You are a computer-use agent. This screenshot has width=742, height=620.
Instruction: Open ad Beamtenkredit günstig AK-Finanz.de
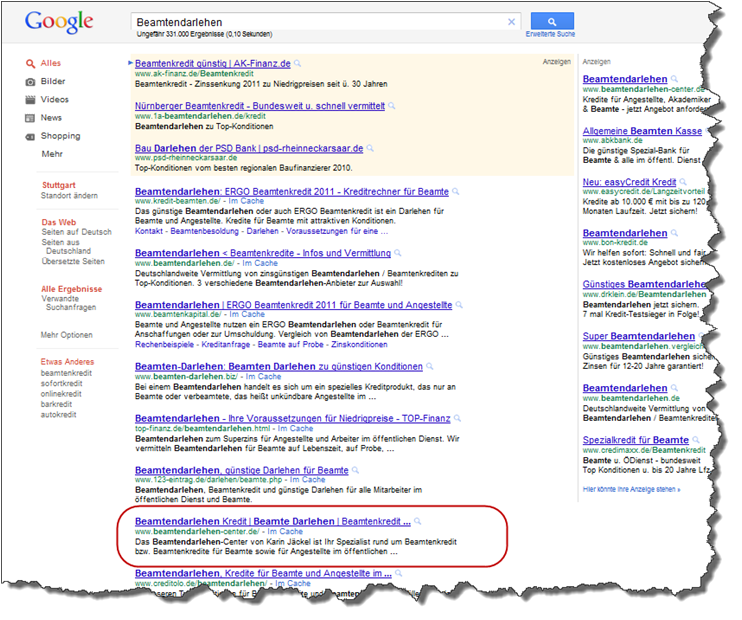(x=212, y=63)
